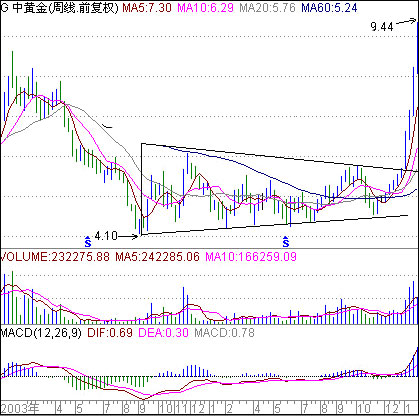Click the MA20:5.76 indicator label

point(267,7)
